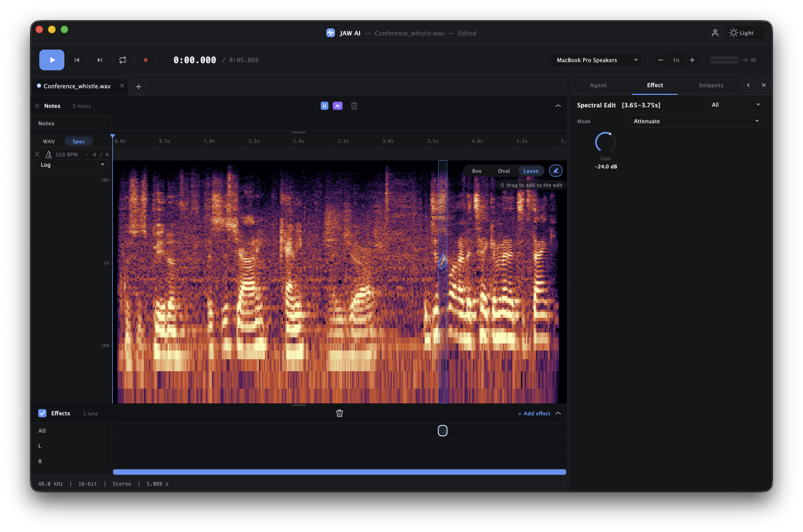The image size is (803, 532).
Task: Toggle the user notes U filter
Action: pos(325,106)
